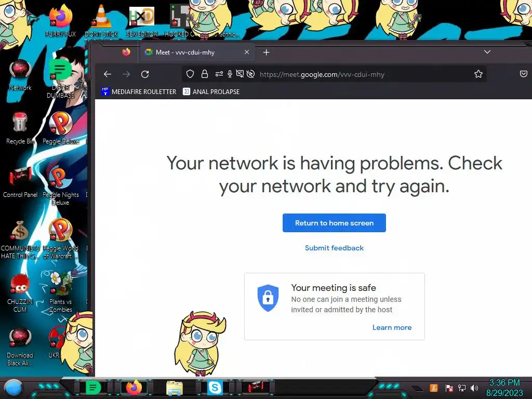Click the Java update tray icon

coord(434,388)
